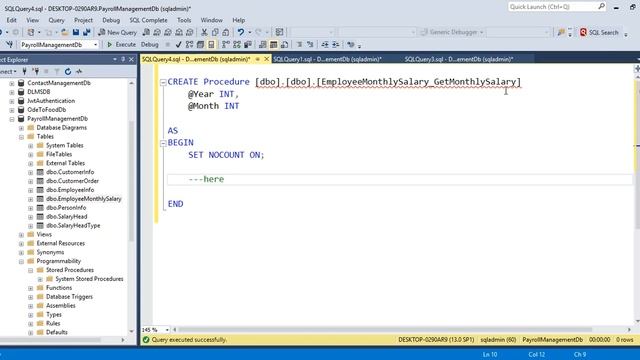Click the New Project icon
Screen dimensions: 640x360
tap(31, 32)
